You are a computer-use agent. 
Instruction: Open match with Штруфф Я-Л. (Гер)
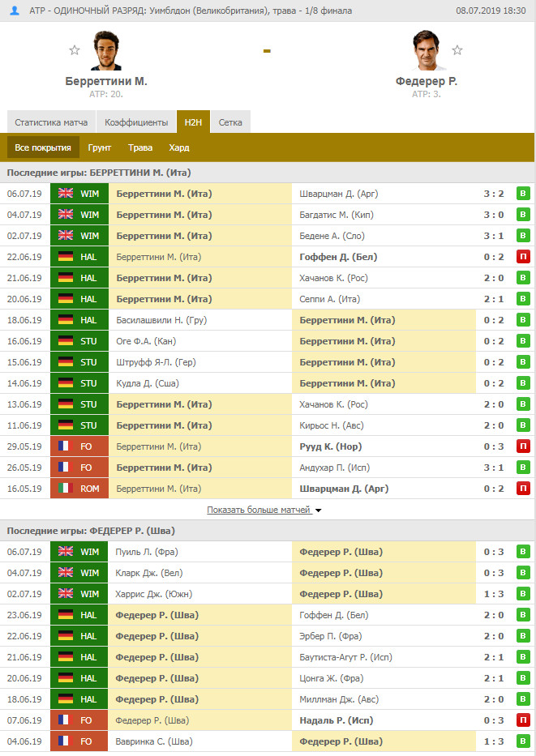156,362
